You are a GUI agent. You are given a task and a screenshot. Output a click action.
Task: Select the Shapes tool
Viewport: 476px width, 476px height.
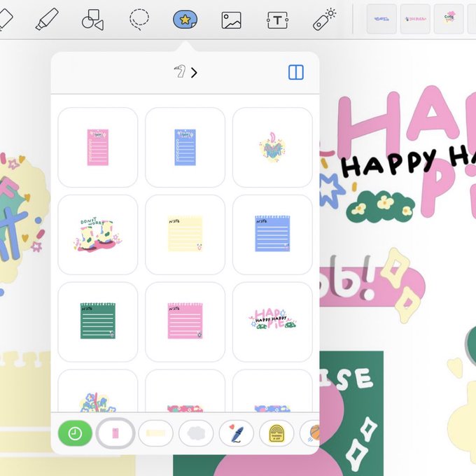click(x=93, y=20)
